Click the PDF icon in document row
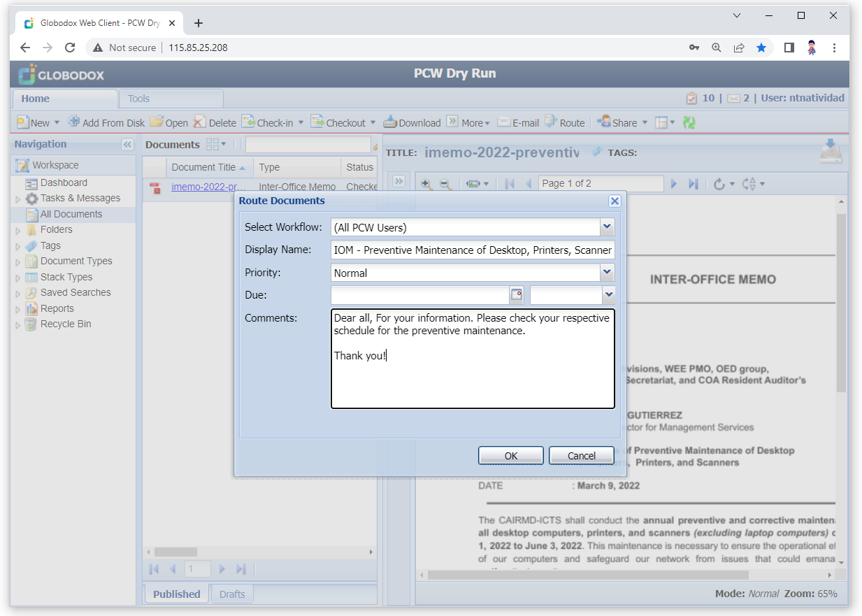 (x=155, y=187)
